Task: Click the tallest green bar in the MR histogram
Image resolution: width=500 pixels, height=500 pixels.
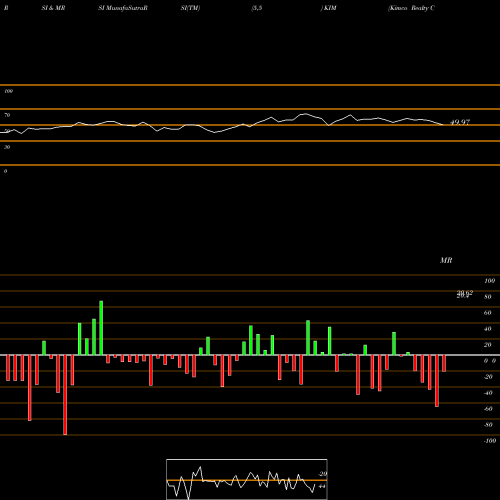Action: 101,328
